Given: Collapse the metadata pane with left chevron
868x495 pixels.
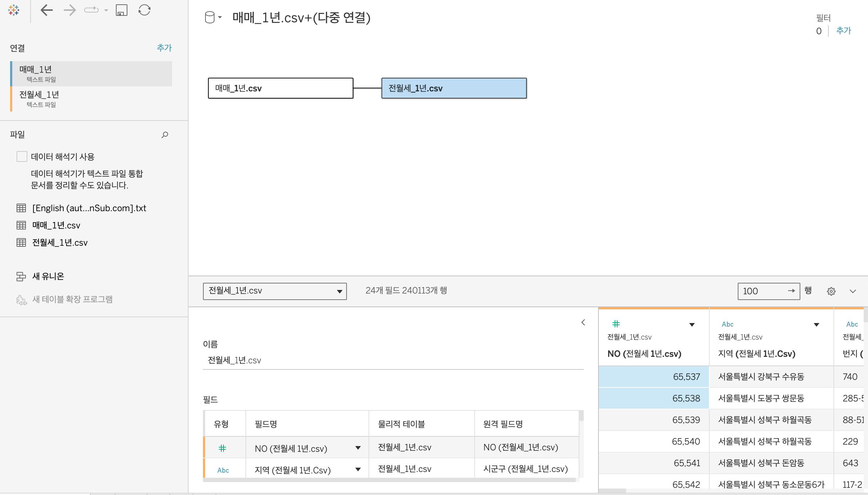Looking at the screenshot, I should [583, 322].
